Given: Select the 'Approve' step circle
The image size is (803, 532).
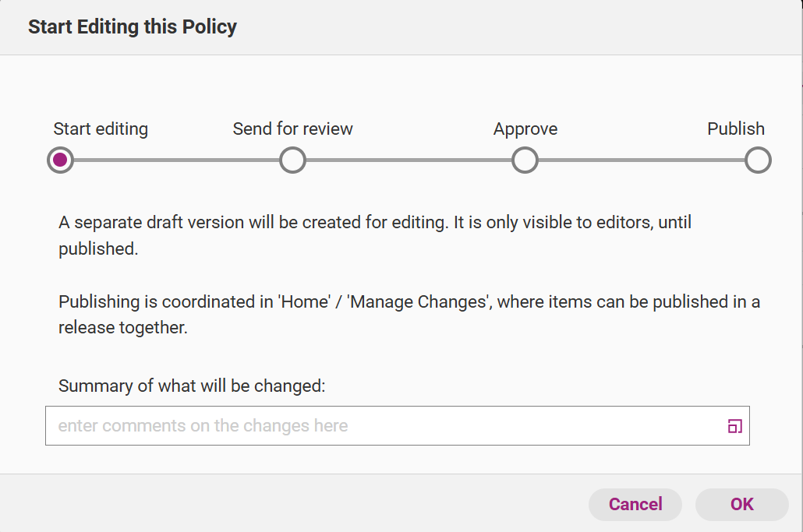Looking at the screenshot, I should (525, 160).
